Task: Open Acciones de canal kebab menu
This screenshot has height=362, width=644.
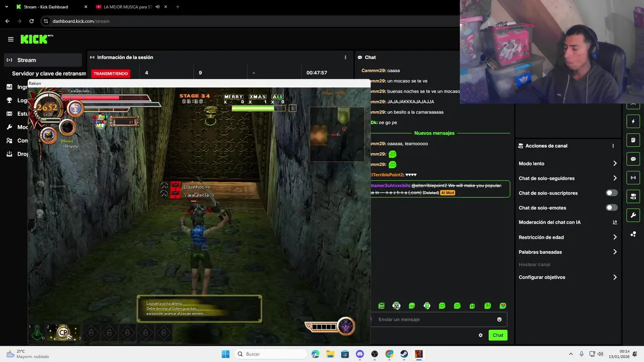Action: [613, 146]
